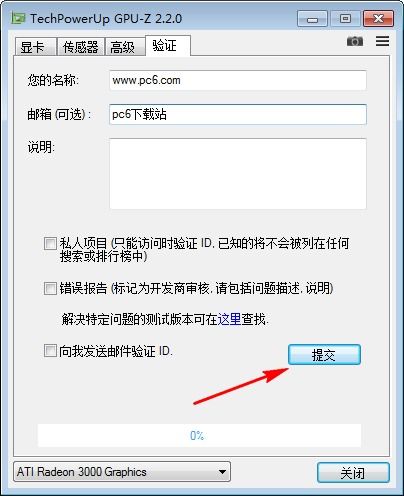Switch to the 显卡 tab
Viewport: 404px width, 496px height.
[35, 46]
